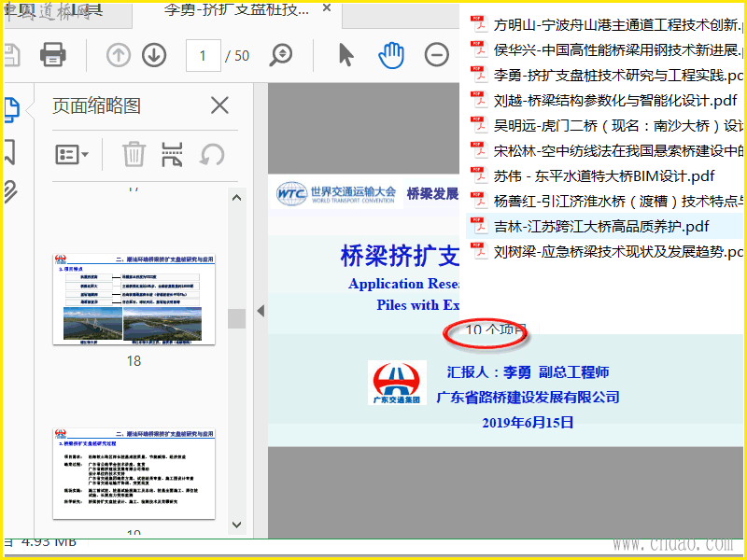This screenshot has width=747, height=560.
Task: Click the WTC 世界交通运输大会 logo
Action: [336, 194]
